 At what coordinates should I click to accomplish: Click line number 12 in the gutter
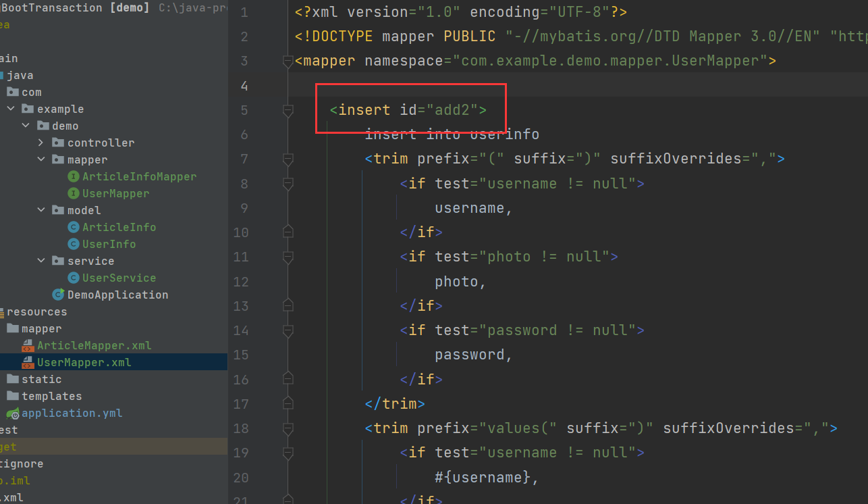(x=241, y=282)
